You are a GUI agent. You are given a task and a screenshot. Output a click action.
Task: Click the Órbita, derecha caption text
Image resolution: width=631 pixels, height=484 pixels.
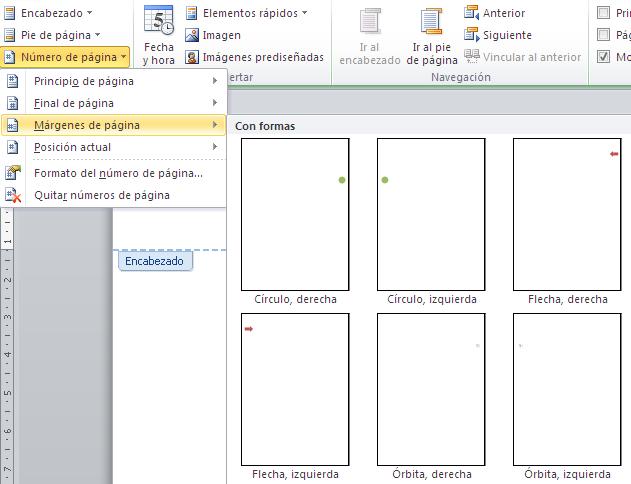432,474
